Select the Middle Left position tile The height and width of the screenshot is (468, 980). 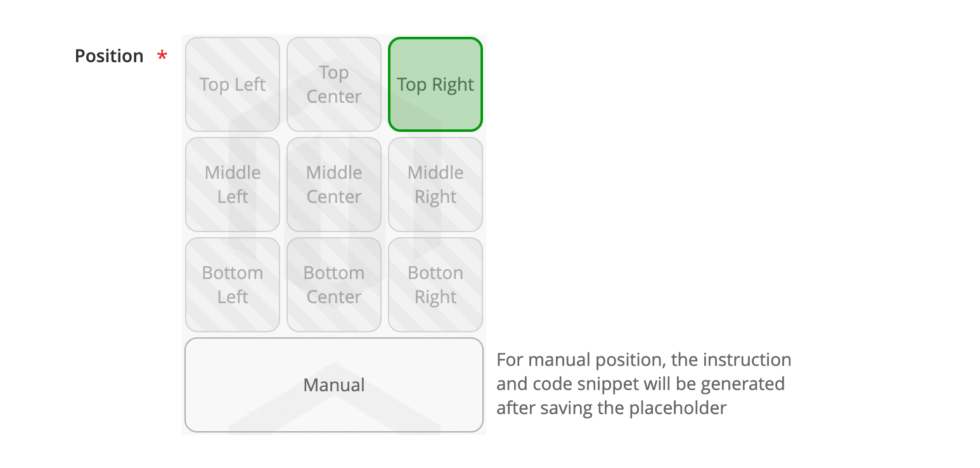tap(233, 185)
